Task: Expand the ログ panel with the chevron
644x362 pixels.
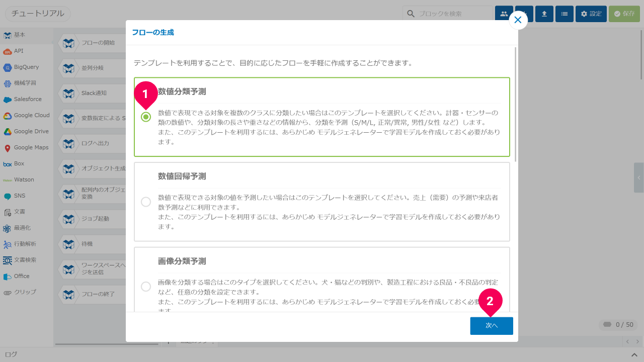Action: 634,355
